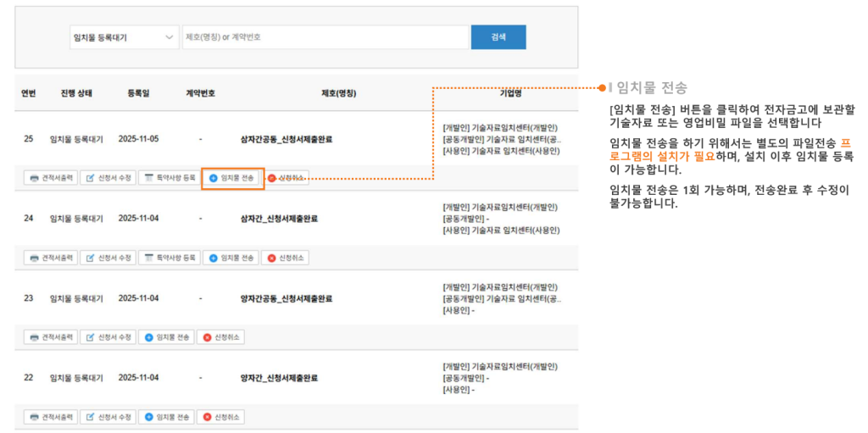Screen dimensions: 868x433
Task: Open title 삼자간_신청서제출완료
Action: click(279, 219)
